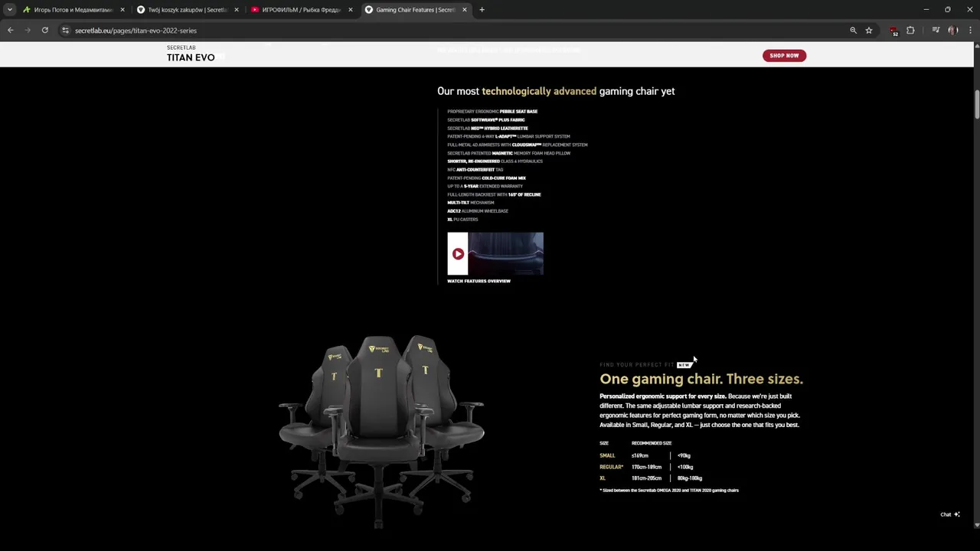Close the Игорь Потов tab
The image size is (980, 551).
(122, 10)
